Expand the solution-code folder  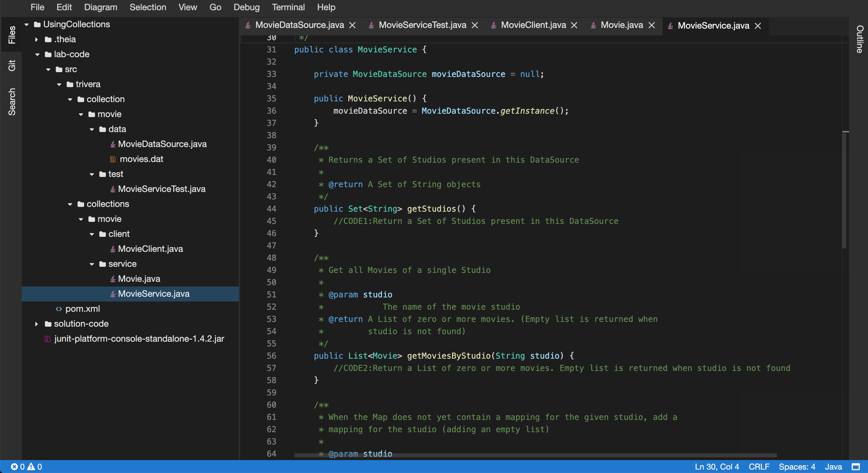coord(37,324)
